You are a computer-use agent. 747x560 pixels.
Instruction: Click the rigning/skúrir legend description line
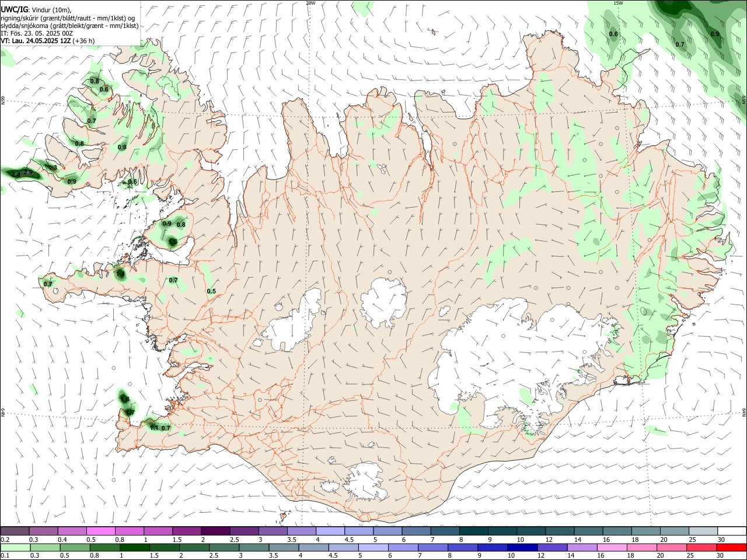68,18
